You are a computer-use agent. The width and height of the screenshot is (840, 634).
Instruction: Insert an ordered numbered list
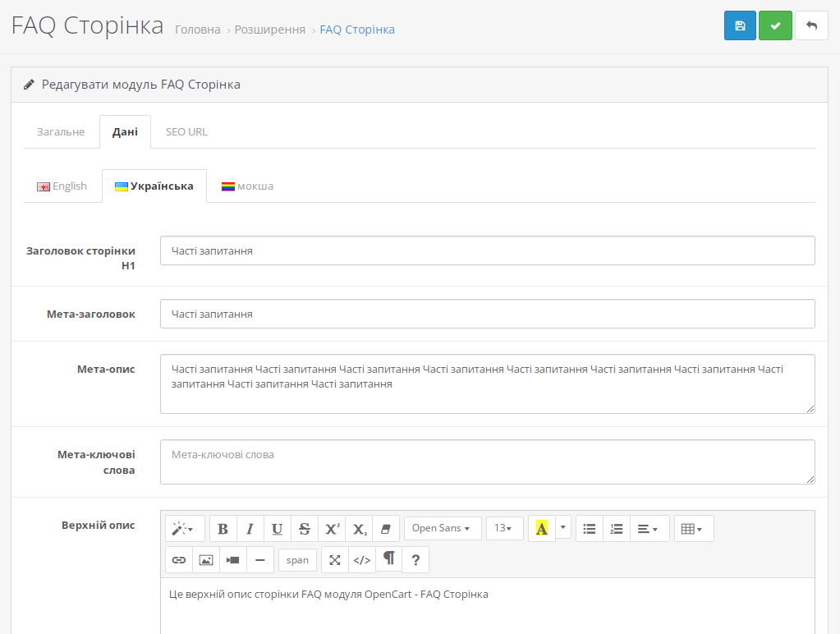point(617,529)
